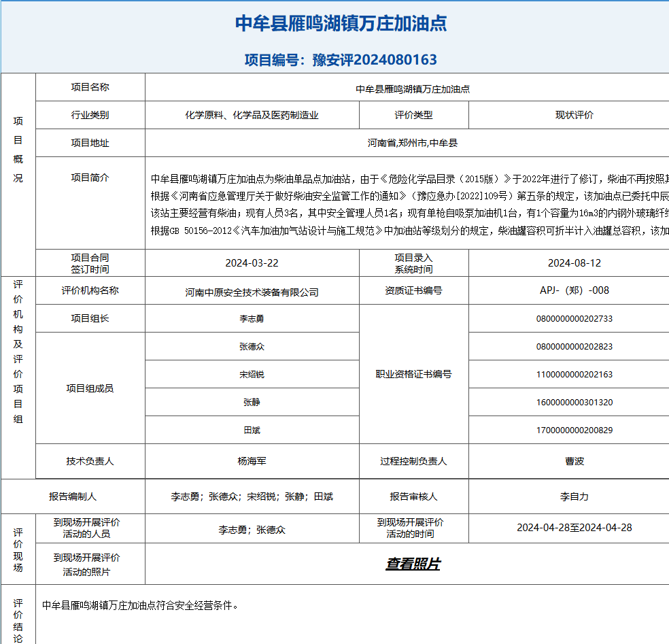The image size is (669, 644).
Task: Select technical lead name 杨海军
Action: coord(252,461)
